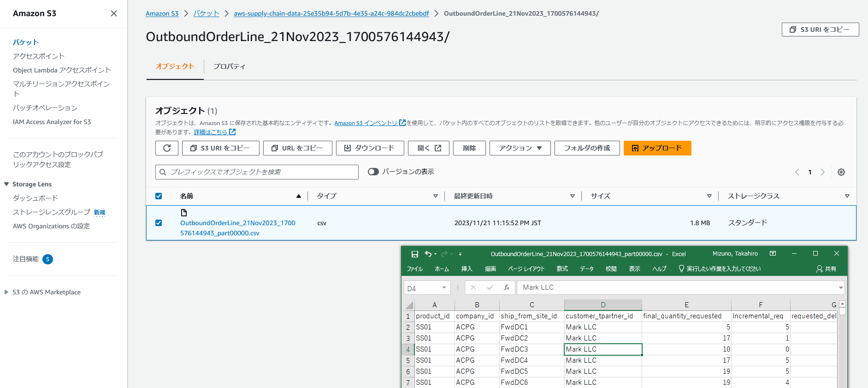Expand the S3 の AWS Marketplace section

(6, 292)
